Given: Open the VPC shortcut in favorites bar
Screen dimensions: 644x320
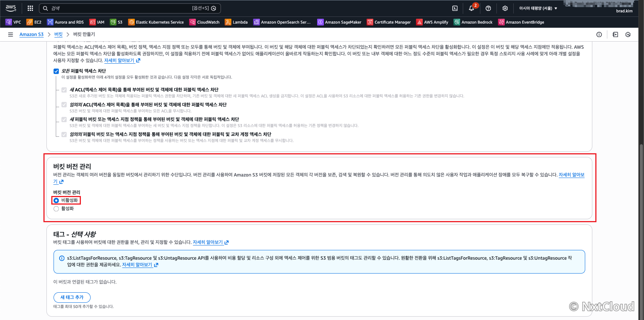Looking at the screenshot, I should click(13, 22).
